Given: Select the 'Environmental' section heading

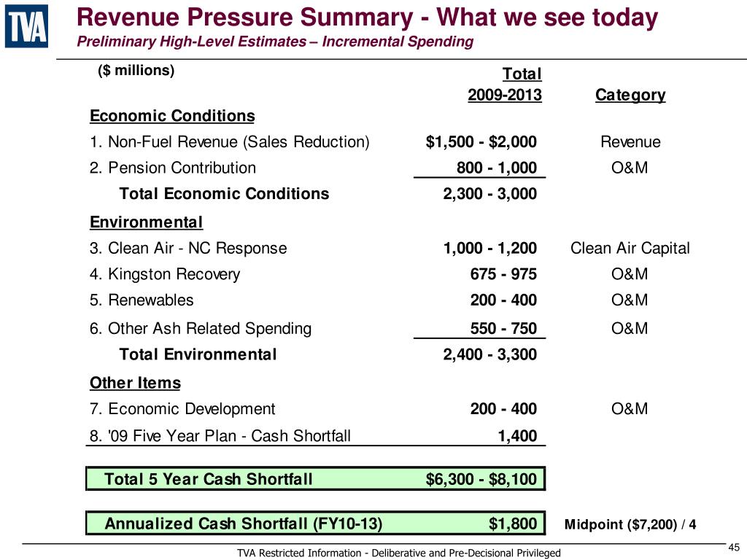Looking at the screenshot, I should tap(146, 222).
